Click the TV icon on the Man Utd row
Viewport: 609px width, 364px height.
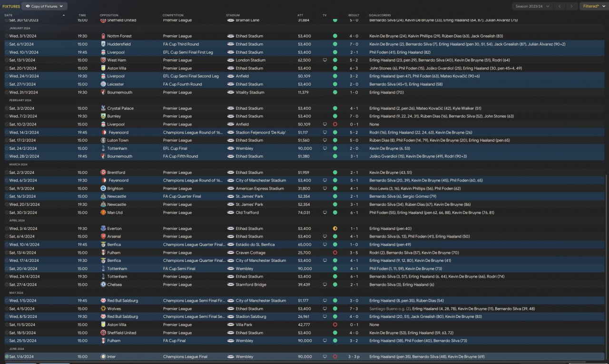(x=325, y=212)
